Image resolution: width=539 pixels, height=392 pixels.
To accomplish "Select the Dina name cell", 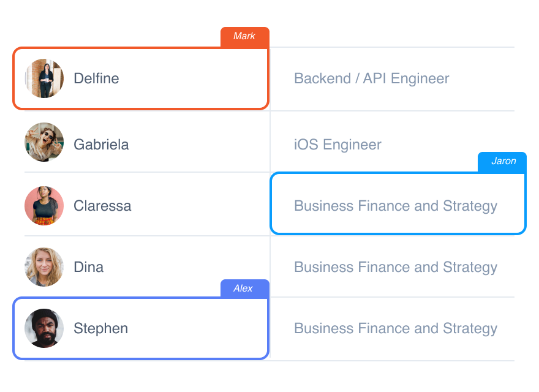I will click(x=147, y=267).
